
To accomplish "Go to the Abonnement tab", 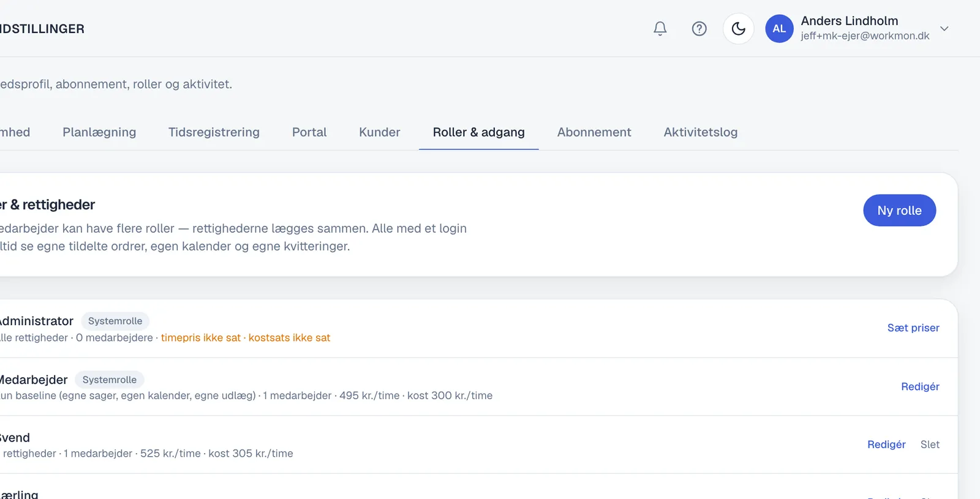I will [594, 132].
